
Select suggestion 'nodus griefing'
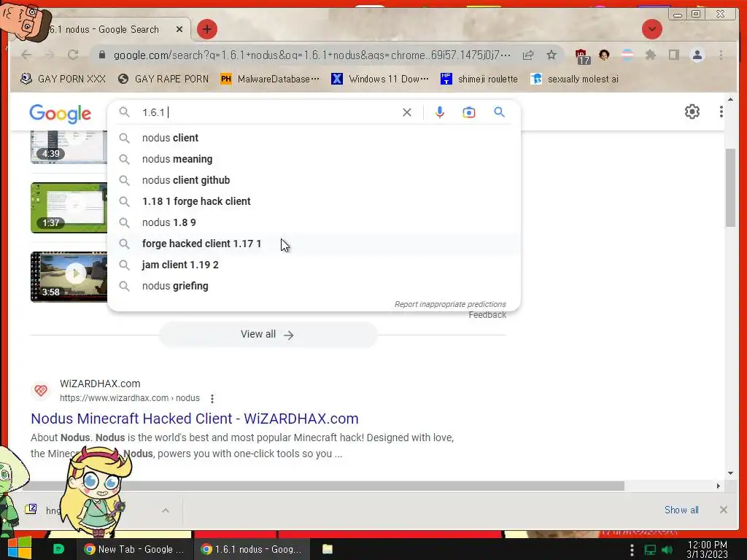coord(314,286)
